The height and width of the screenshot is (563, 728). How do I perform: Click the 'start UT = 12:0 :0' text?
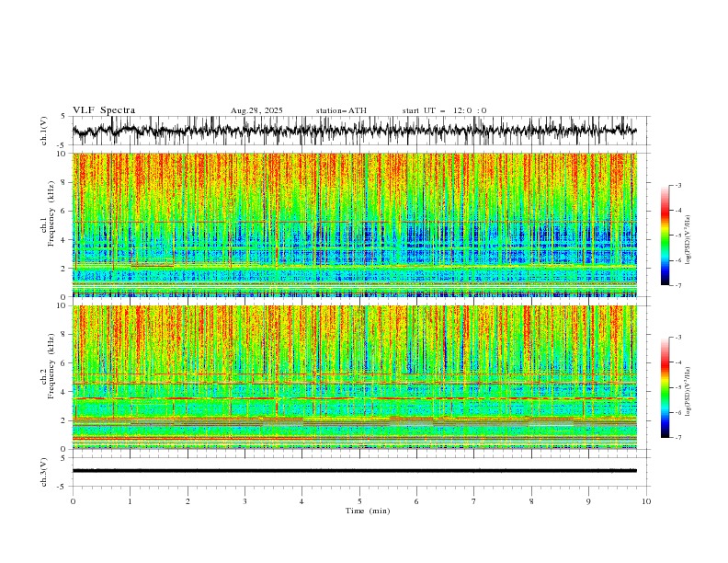pos(445,110)
